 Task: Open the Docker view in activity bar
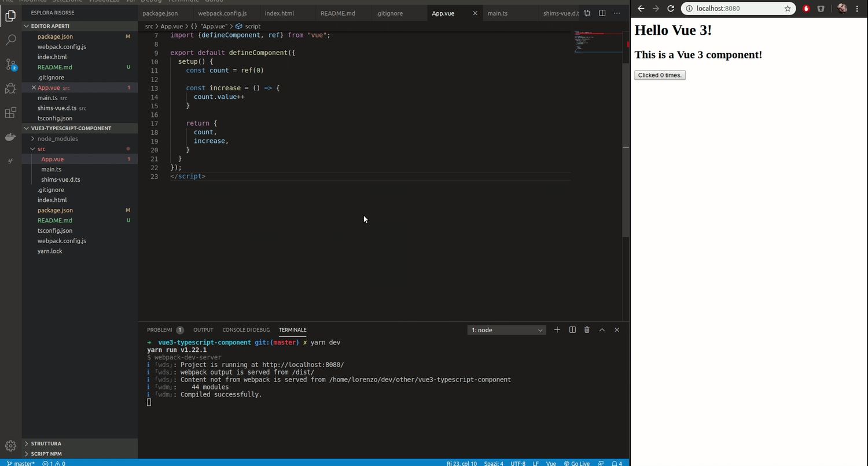point(10,137)
